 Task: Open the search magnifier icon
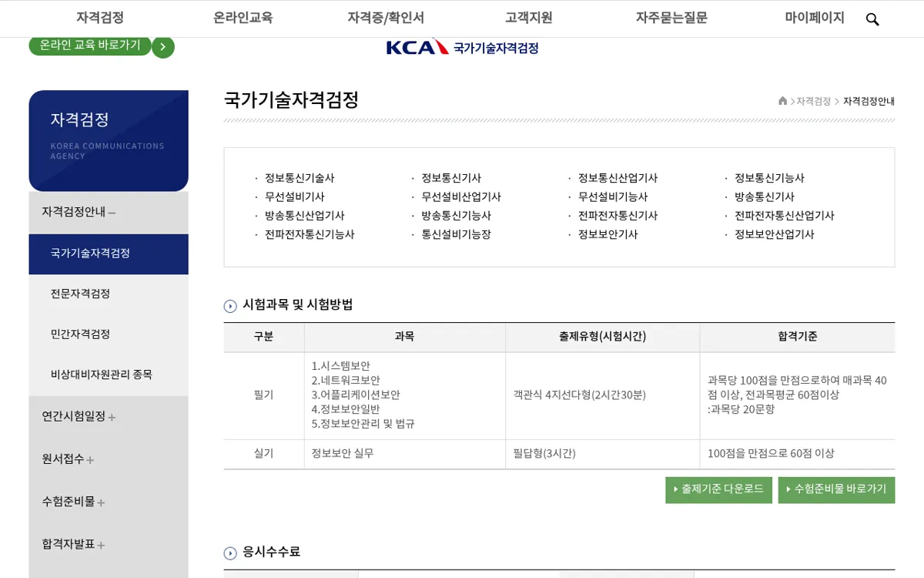click(x=872, y=19)
